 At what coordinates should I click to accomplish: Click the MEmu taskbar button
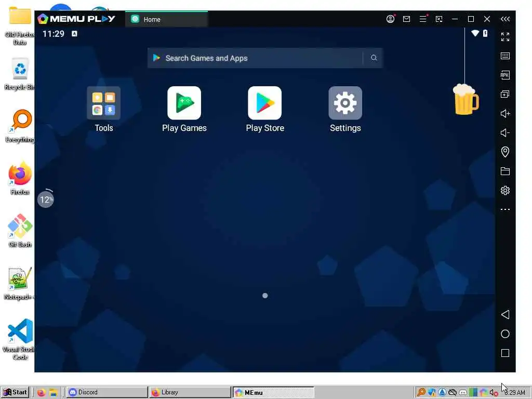[273, 392]
